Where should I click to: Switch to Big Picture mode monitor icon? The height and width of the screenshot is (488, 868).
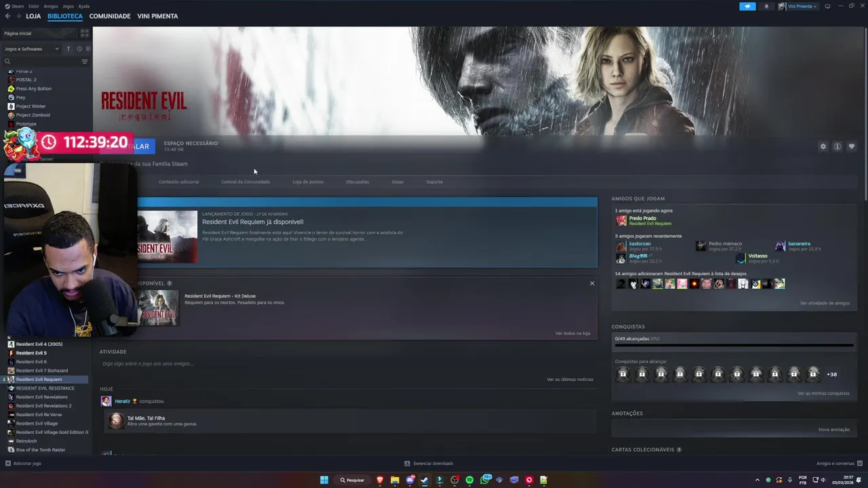pos(827,6)
